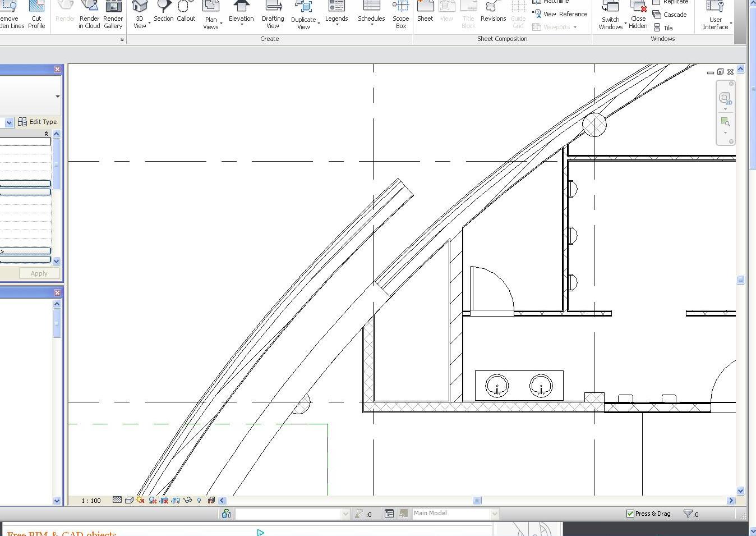This screenshot has height=536, width=756.
Task: Open the Render Gallery
Action: pyautogui.click(x=113, y=15)
